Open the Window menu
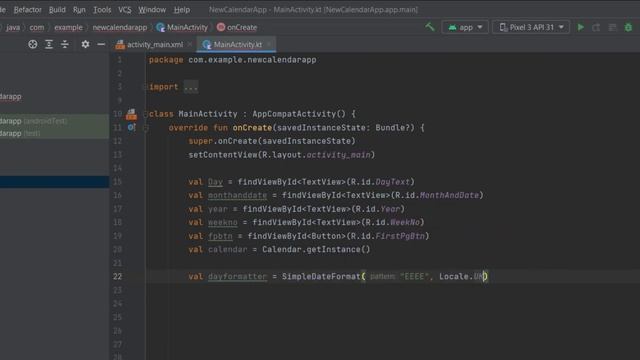 click(152, 9)
